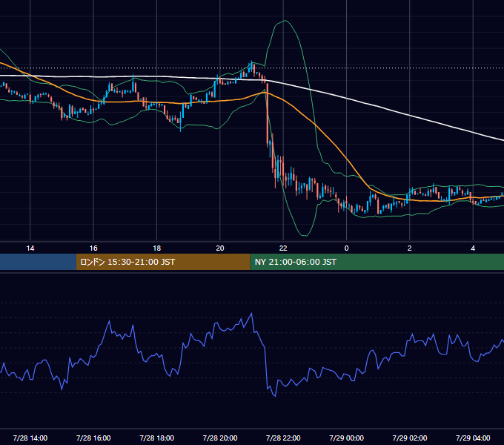Click the NY 21:00-06:00 JST session bar
The width and height of the screenshot is (504, 445).
377,262
